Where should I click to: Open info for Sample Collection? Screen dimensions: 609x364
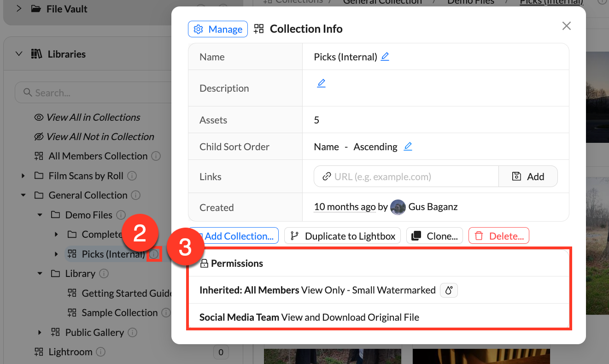click(x=165, y=312)
